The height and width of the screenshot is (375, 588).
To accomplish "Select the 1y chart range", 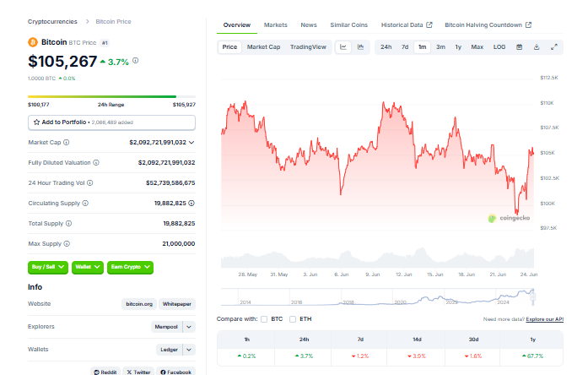I will 458,47.
